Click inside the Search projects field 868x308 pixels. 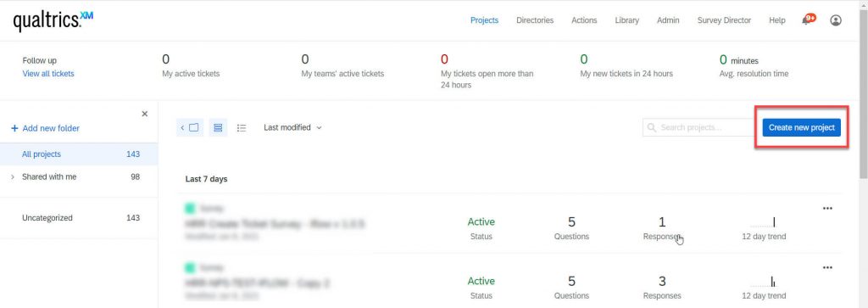(x=698, y=127)
